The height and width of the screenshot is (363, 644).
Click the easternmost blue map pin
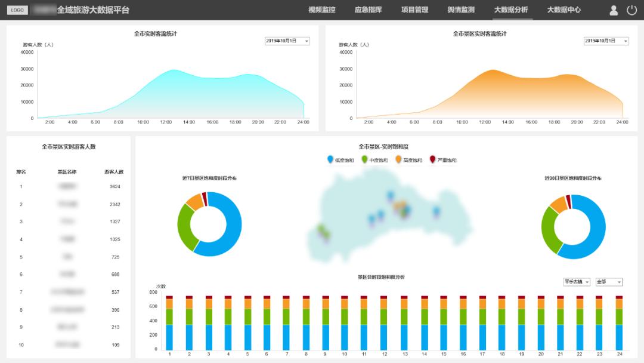pyautogui.click(x=436, y=212)
